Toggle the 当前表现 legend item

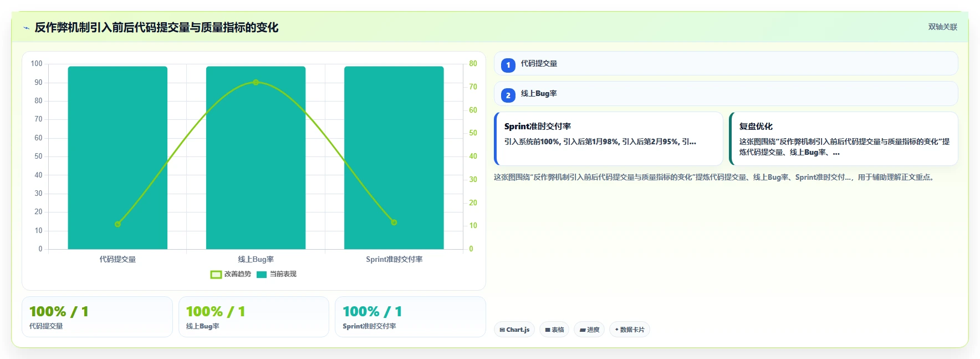pyautogui.click(x=277, y=274)
